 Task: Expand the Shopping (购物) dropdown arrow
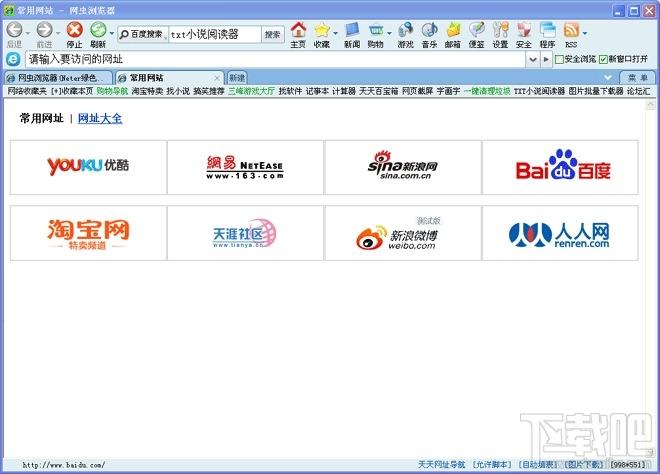coord(389,33)
